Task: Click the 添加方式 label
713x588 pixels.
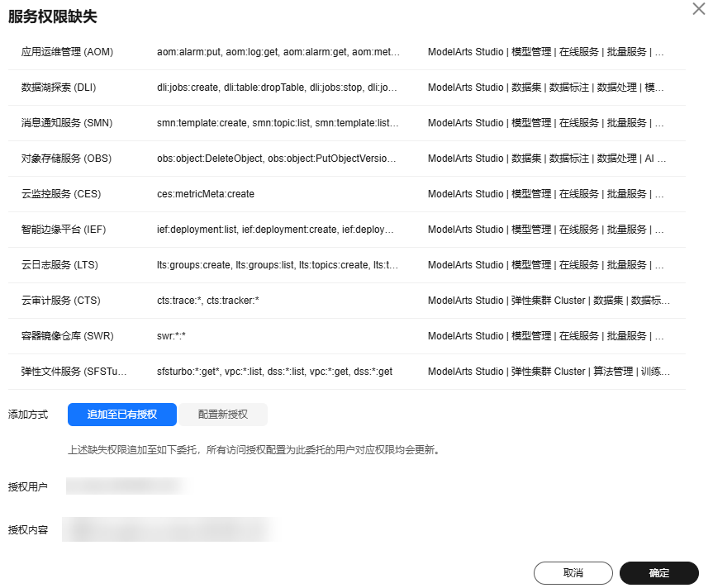Action: 28,415
